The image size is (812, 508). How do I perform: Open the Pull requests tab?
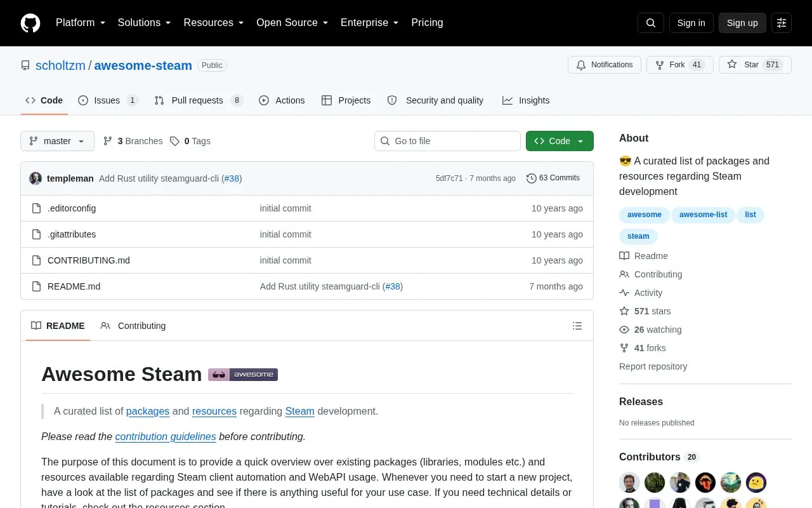[199, 100]
